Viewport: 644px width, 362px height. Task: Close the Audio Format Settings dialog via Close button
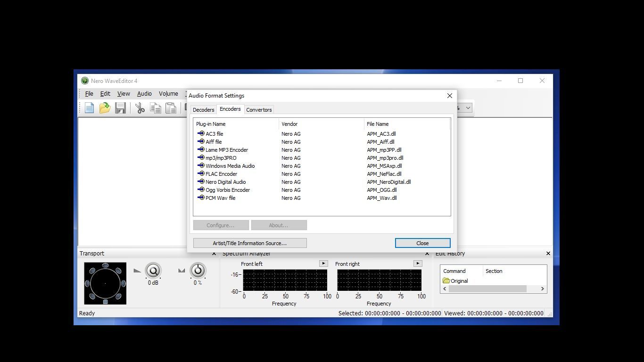point(422,243)
